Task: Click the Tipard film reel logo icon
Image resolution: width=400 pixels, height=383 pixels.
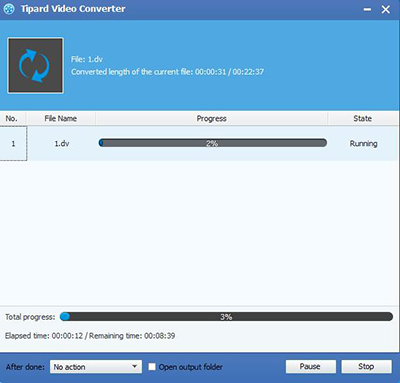Action: 9,9
